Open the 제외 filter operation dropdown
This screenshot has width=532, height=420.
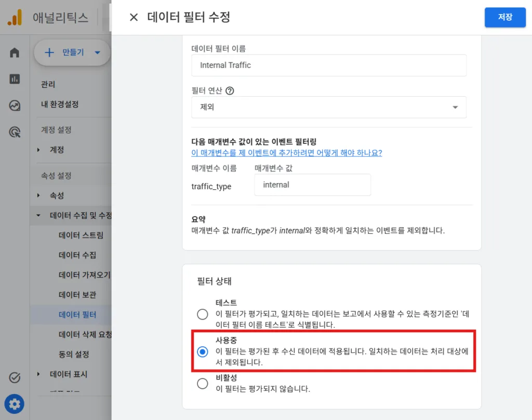(x=329, y=107)
